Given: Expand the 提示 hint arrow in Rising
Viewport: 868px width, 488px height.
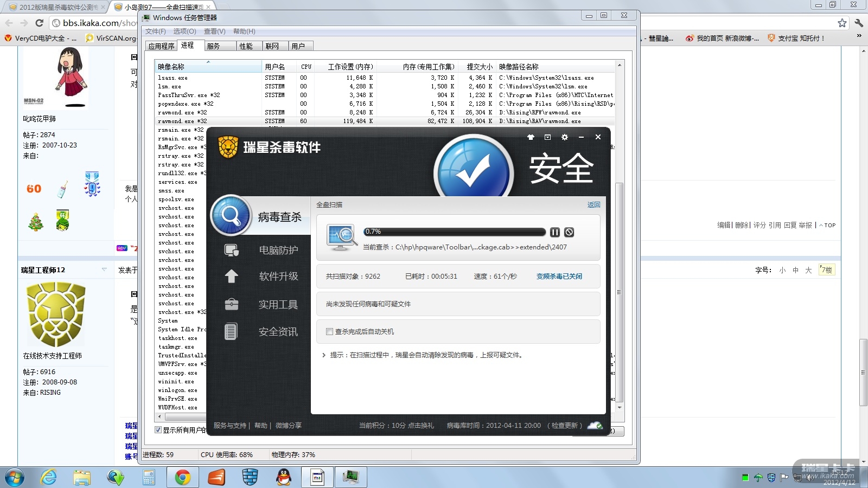Looking at the screenshot, I should tap(324, 355).
